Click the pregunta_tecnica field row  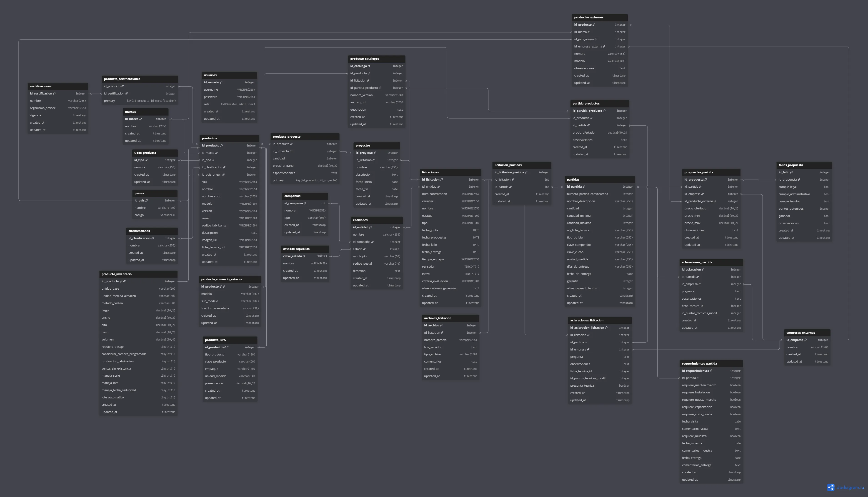pos(600,386)
